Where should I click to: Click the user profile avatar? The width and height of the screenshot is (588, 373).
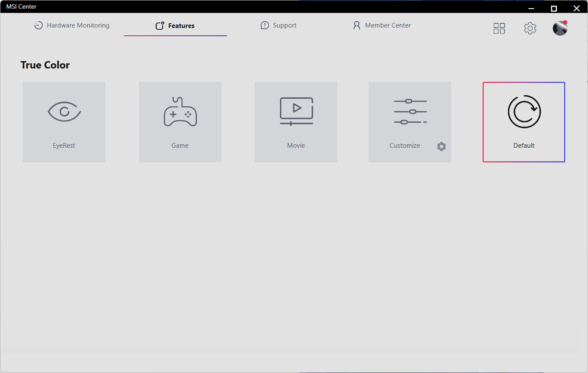pyautogui.click(x=560, y=28)
